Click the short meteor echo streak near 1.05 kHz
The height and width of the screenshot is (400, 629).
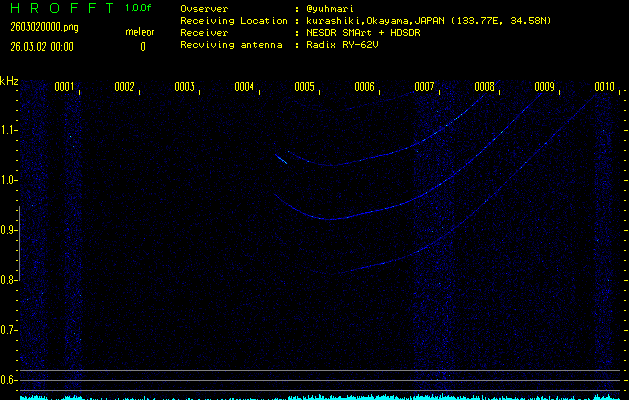282,157
